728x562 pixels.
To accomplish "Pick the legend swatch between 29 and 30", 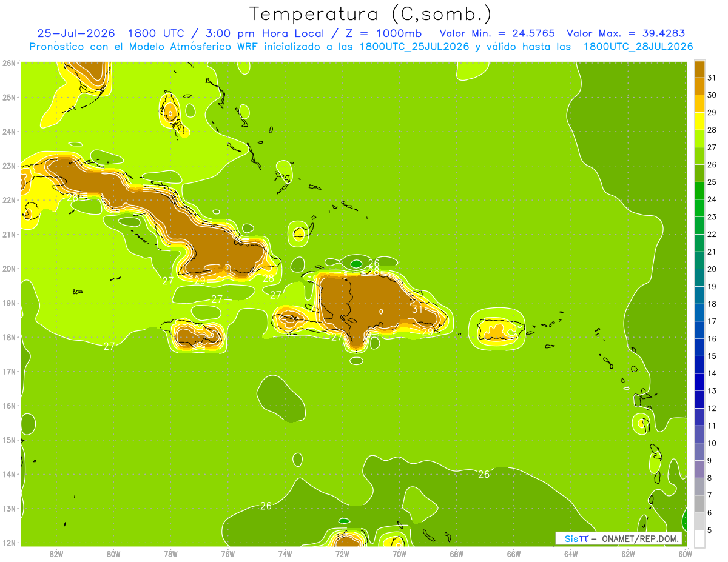I will tap(699, 104).
